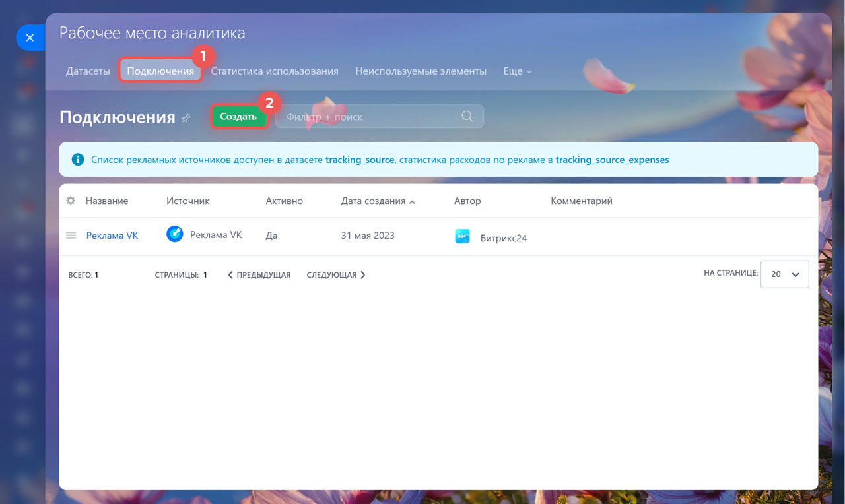This screenshot has width=845, height=504.
Task: Click the Битрикс24 author avatar icon
Action: point(462,236)
